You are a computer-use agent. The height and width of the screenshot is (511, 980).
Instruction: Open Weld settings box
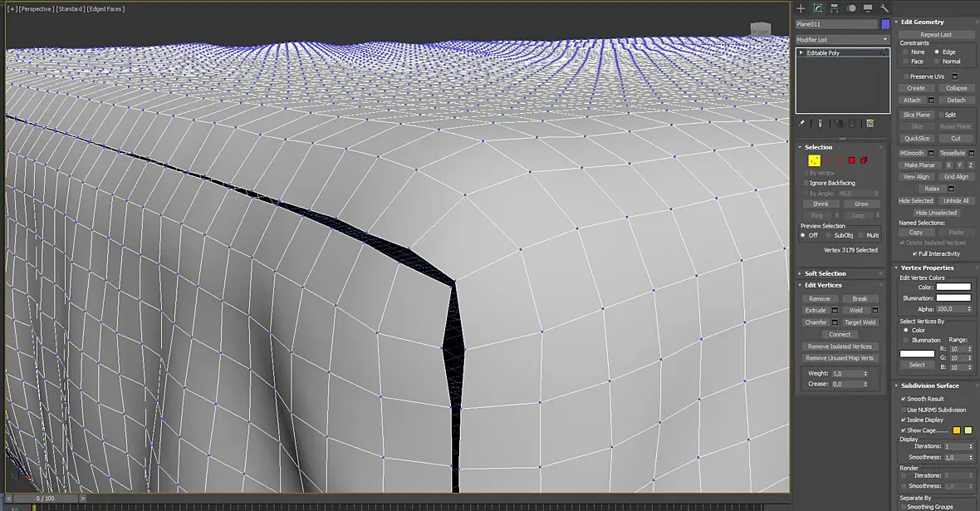pos(875,310)
